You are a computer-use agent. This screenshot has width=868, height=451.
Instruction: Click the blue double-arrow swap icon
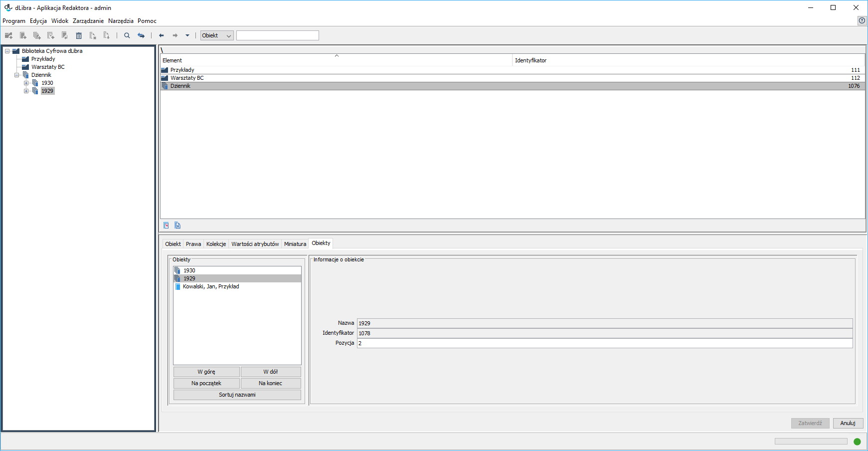141,35
